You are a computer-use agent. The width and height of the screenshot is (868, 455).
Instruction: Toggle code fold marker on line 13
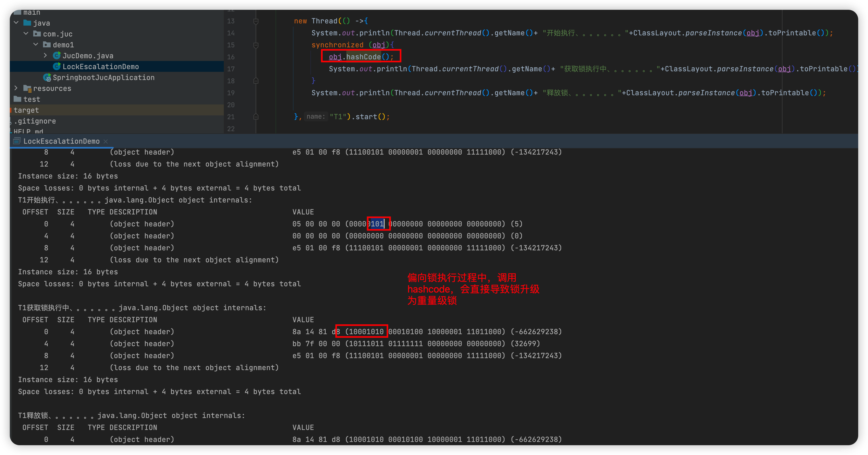[x=256, y=21]
